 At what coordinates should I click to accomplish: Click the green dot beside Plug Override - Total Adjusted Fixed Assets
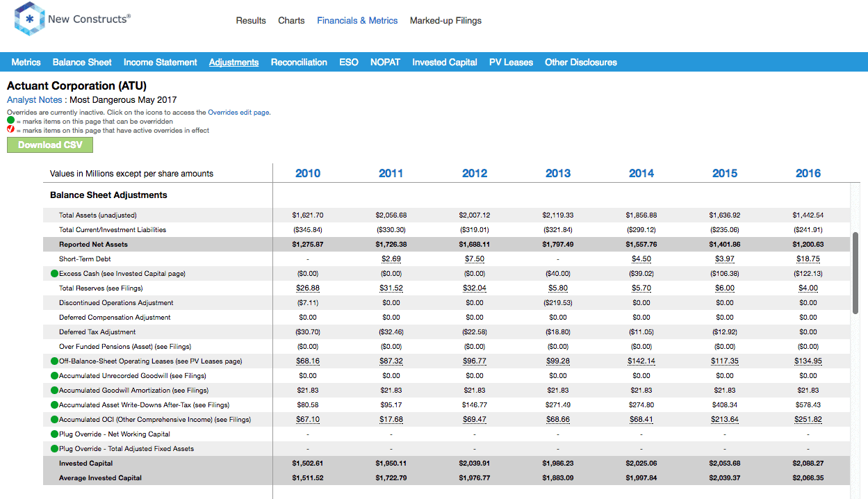[55, 449]
